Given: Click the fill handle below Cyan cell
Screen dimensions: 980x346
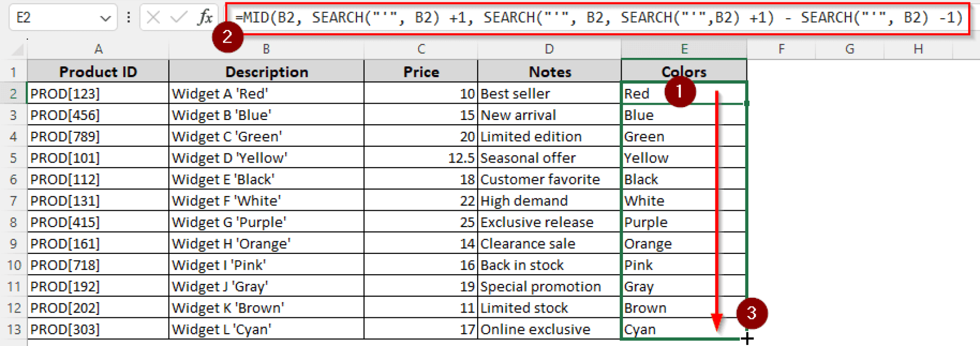Looking at the screenshot, I should pos(746,339).
